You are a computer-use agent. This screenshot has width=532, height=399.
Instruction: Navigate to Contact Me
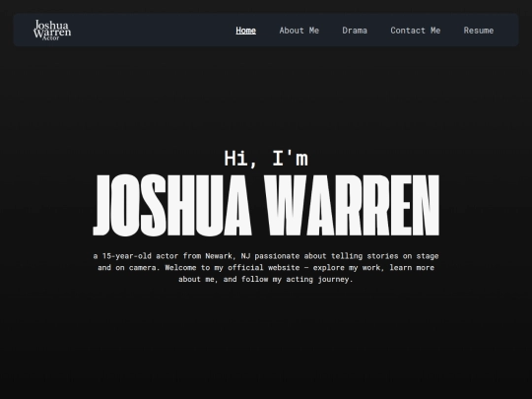[416, 31]
